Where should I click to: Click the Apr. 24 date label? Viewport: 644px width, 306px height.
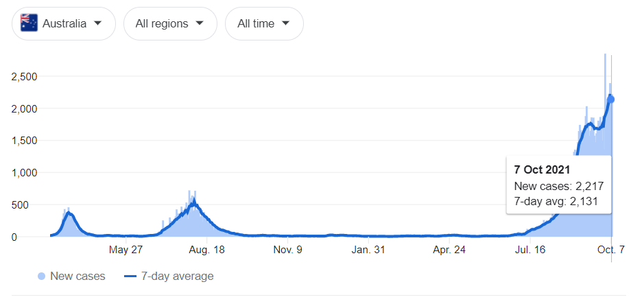coord(449,250)
